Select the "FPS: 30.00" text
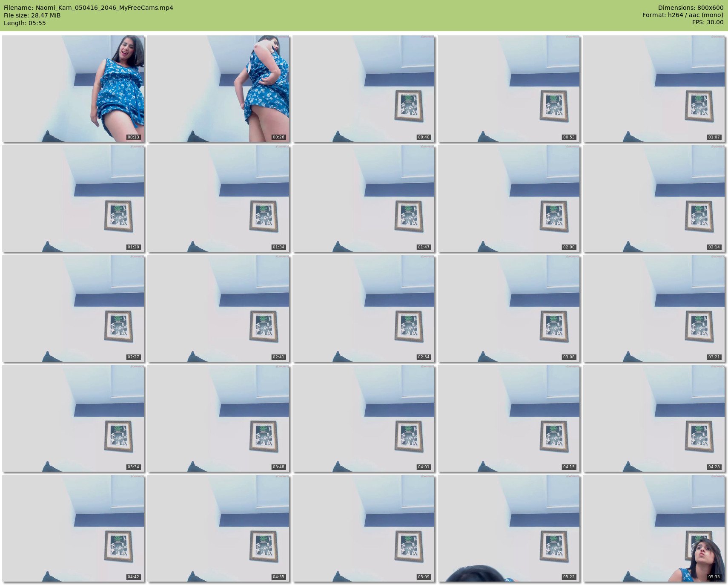 point(708,22)
